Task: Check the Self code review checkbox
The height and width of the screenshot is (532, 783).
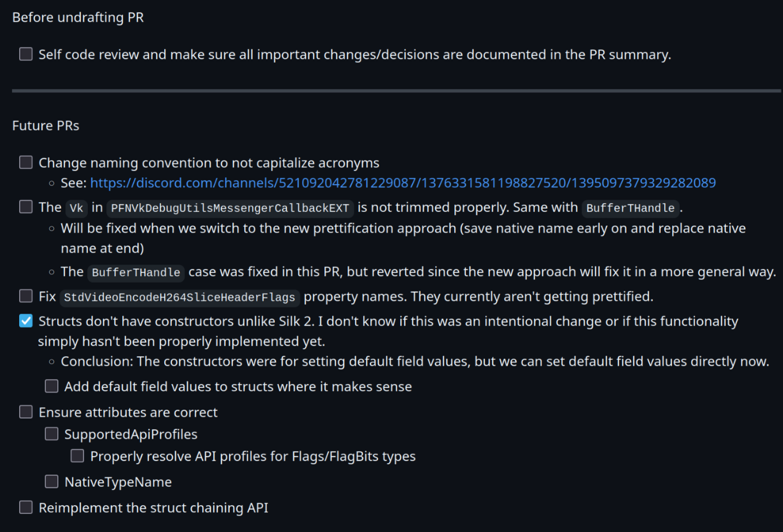Action: tap(26, 54)
